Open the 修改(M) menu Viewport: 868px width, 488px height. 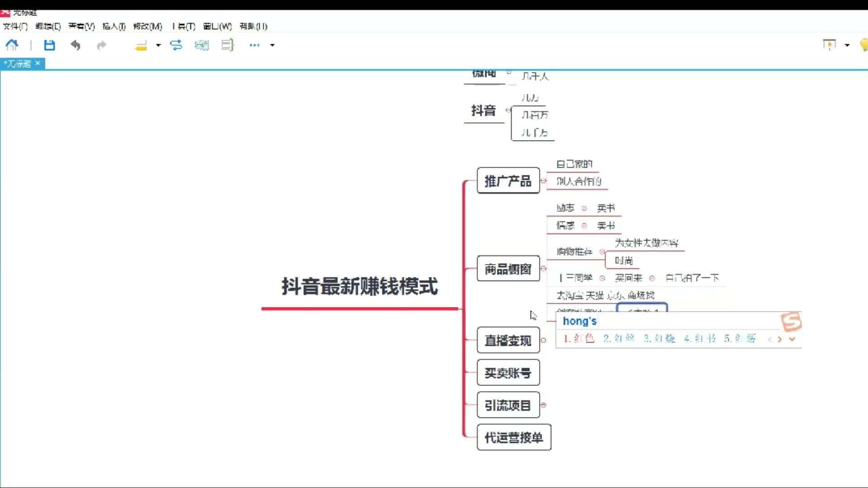(147, 26)
